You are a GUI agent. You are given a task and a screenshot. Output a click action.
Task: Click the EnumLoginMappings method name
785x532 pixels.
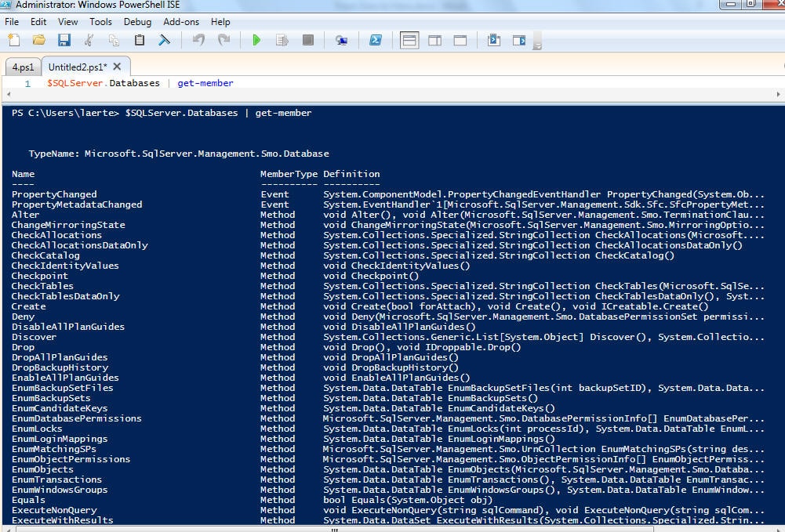click(x=60, y=439)
